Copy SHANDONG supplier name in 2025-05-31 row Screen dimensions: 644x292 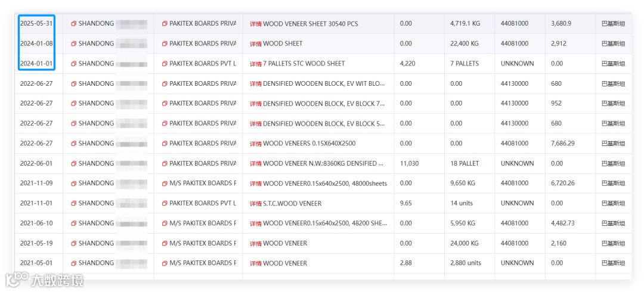point(74,24)
